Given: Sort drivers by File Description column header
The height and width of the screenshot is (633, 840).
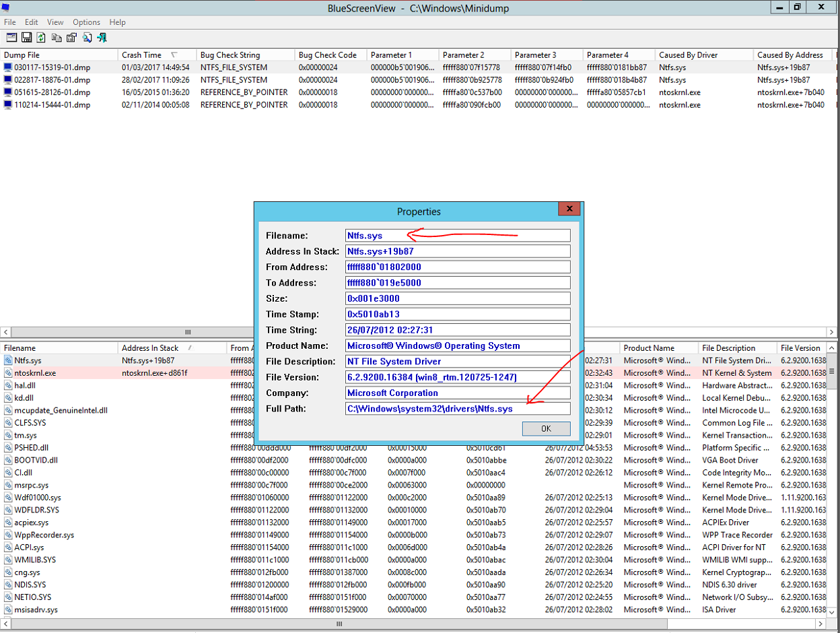Looking at the screenshot, I should tap(737, 348).
